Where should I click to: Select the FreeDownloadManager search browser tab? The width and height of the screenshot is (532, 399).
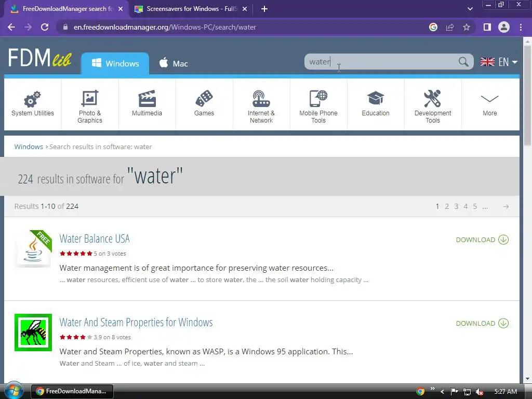(x=66, y=9)
